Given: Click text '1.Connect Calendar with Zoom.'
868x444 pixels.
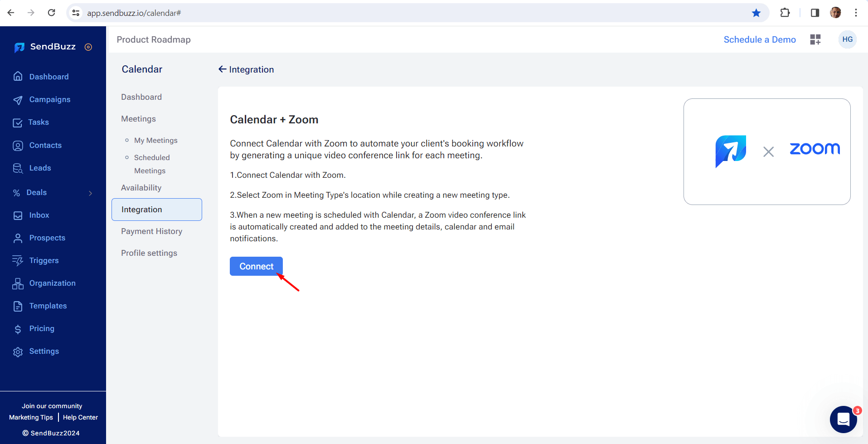Looking at the screenshot, I should (288, 175).
